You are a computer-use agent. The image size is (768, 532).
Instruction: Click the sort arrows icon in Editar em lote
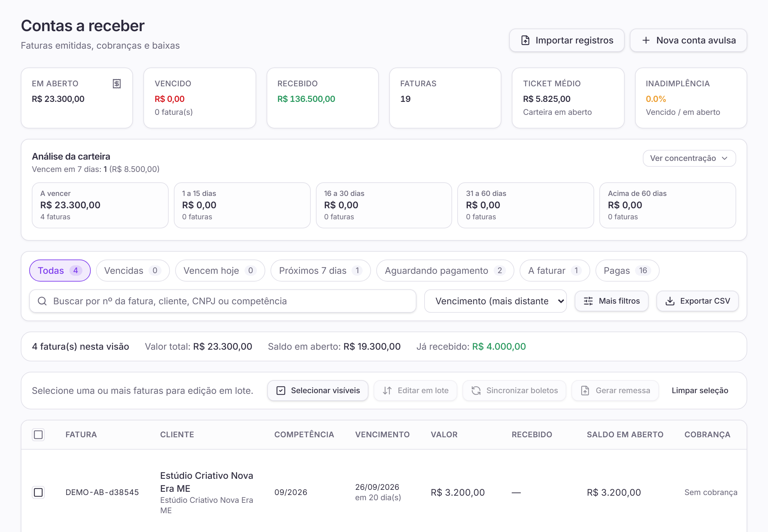pyautogui.click(x=387, y=390)
